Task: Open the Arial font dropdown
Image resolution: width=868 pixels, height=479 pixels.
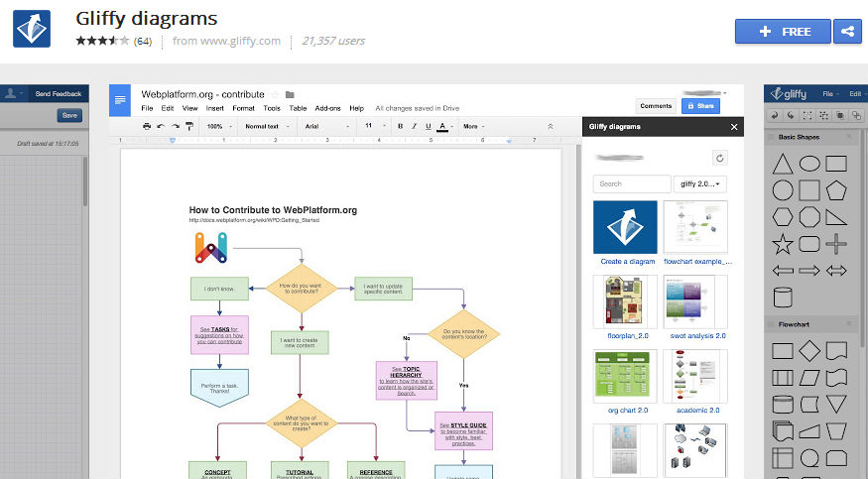Action: coord(327,126)
